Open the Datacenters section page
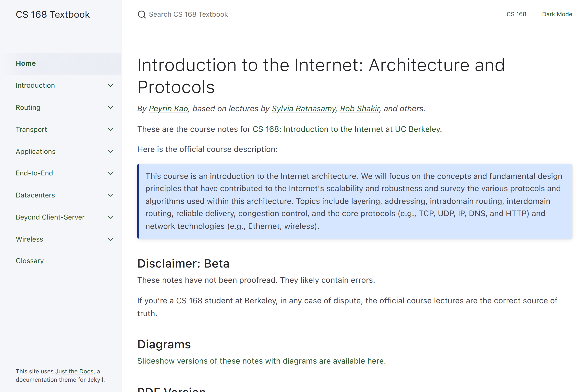 (35, 195)
